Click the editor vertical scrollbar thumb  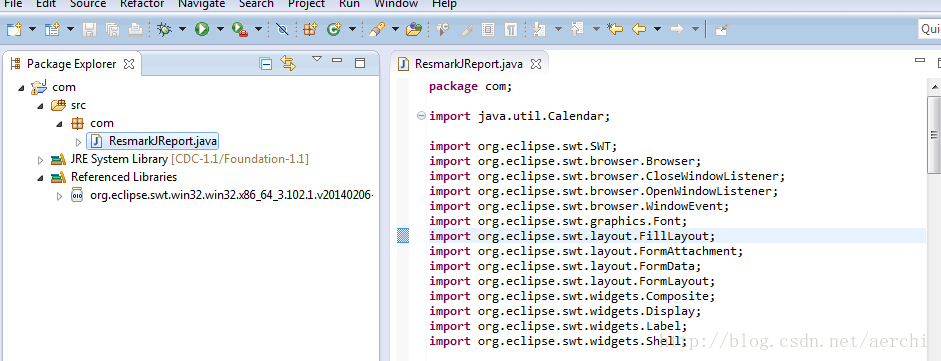[934, 134]
